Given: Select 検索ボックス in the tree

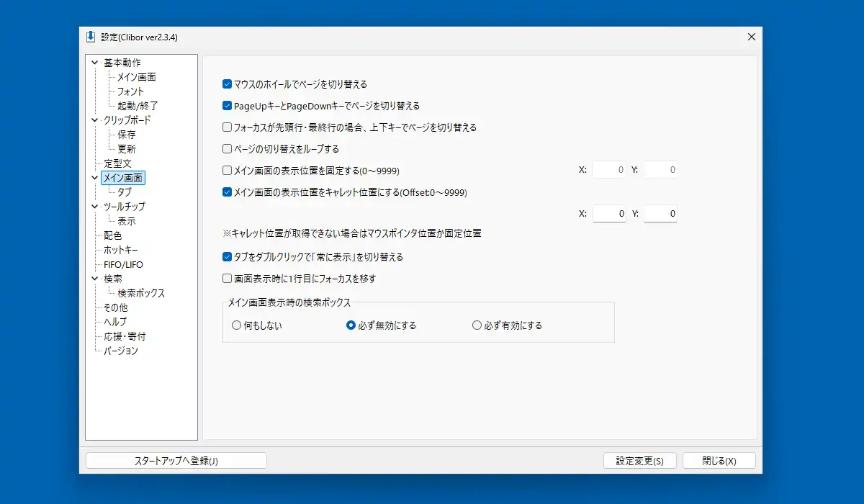Looking at the screenshot, I should click(141, 293).
